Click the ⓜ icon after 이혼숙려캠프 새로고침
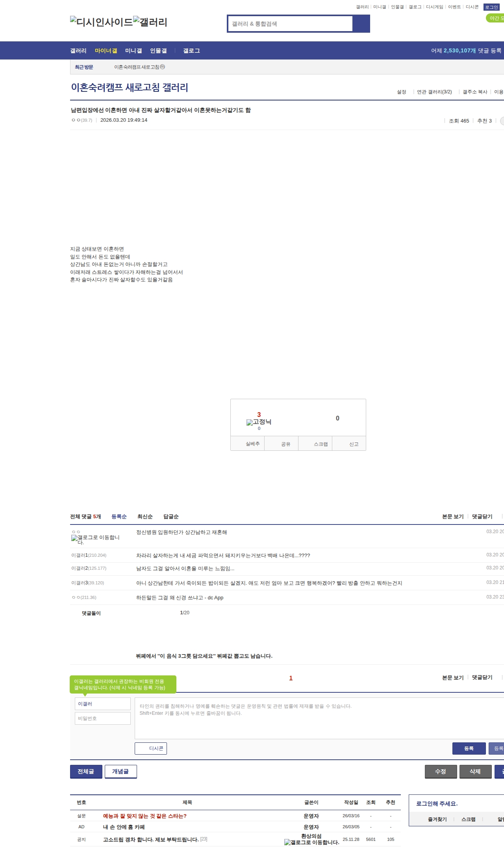 coord(162,67)
